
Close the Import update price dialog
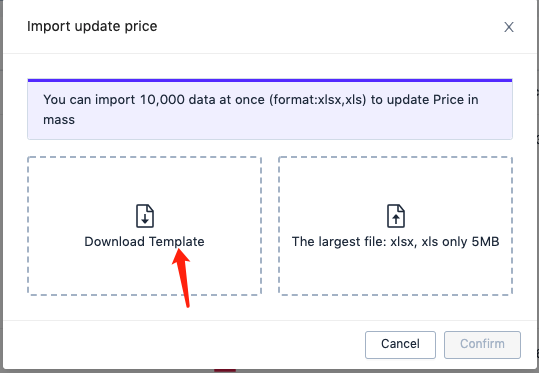click(x=509, y=27)
